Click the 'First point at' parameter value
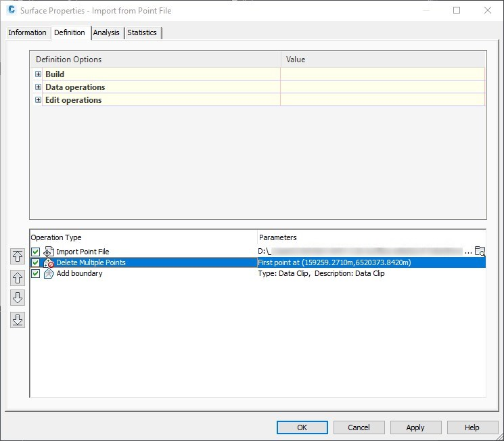This screenshot has width=504, height=441. point(335,262)
